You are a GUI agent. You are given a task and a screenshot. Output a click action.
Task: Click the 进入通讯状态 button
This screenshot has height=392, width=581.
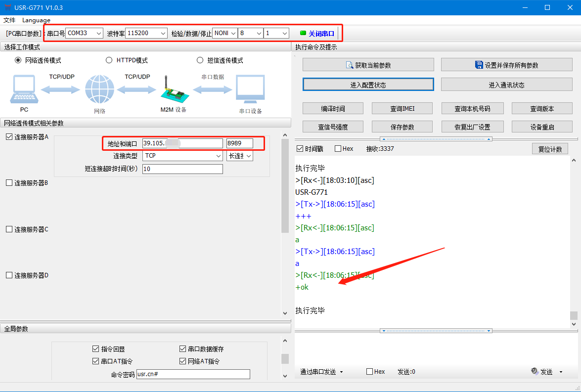pyautogui.click(x=506, y=85)
